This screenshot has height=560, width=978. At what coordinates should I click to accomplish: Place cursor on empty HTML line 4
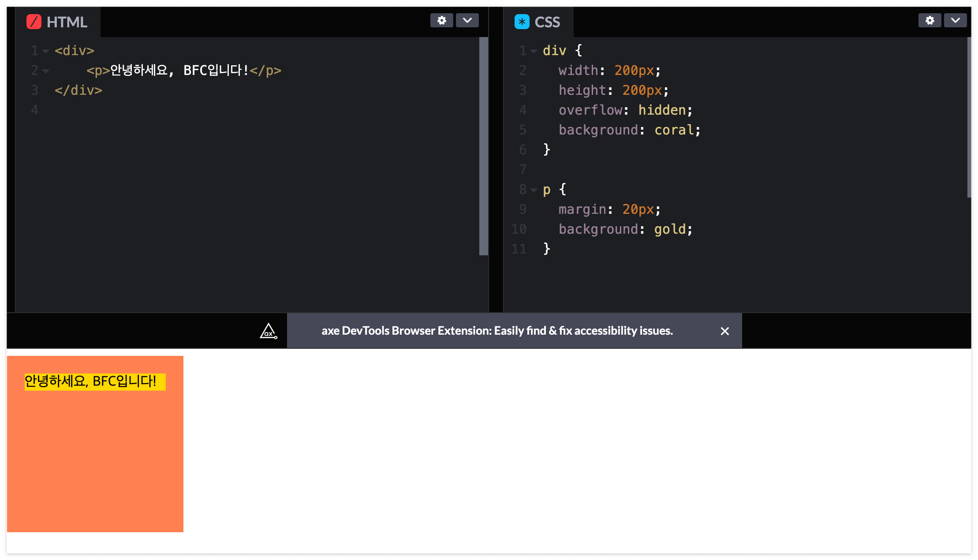(176, 110)
